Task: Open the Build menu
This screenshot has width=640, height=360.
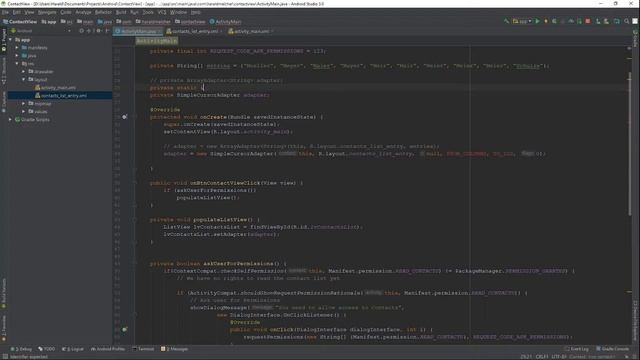Action: (121, 12)
